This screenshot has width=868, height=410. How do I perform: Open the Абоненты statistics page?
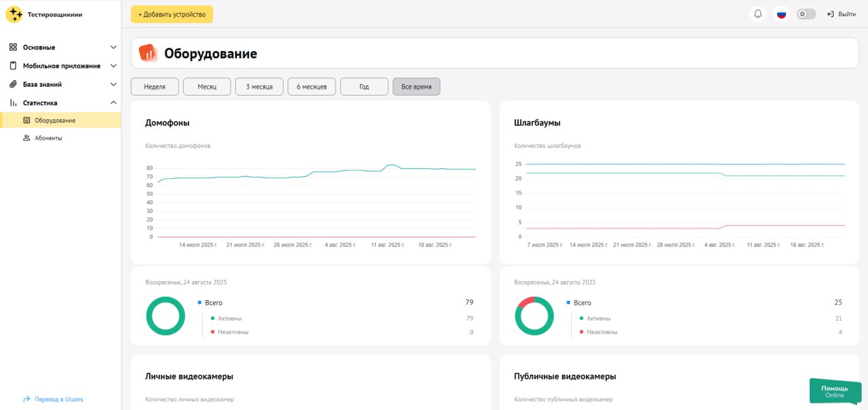pos(48,138)
